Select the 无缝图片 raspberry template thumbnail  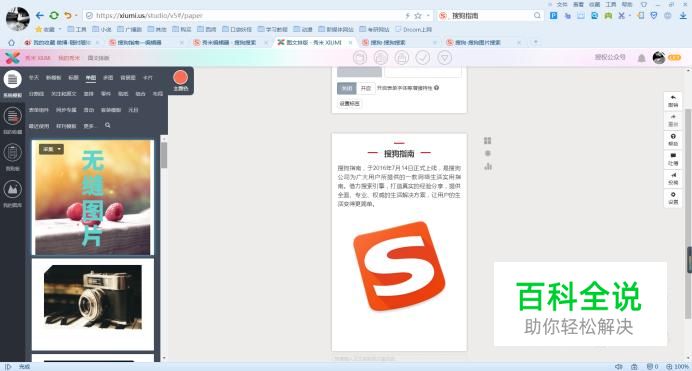pyautogui.click(x=93, y=198)
